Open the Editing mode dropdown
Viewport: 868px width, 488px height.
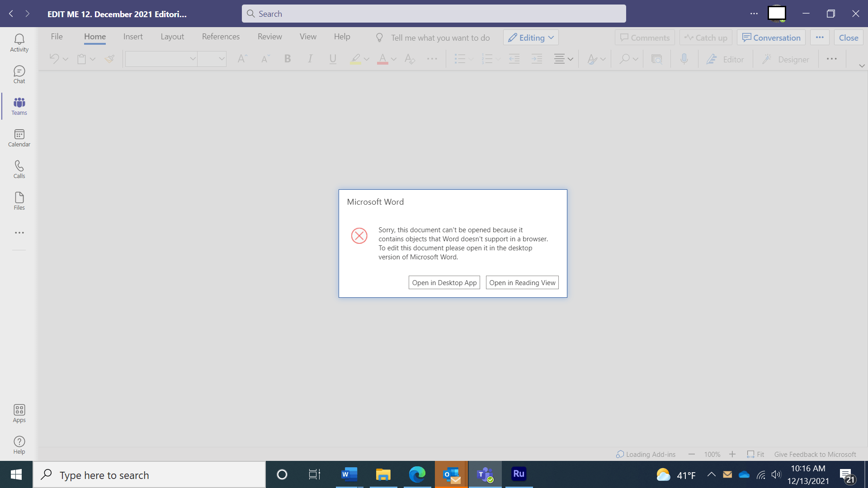531,38
